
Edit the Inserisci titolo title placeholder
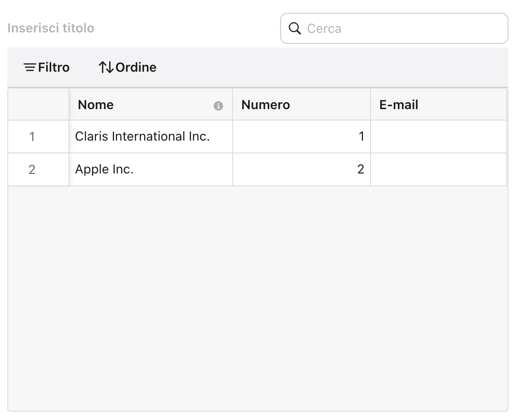[51, 28]
